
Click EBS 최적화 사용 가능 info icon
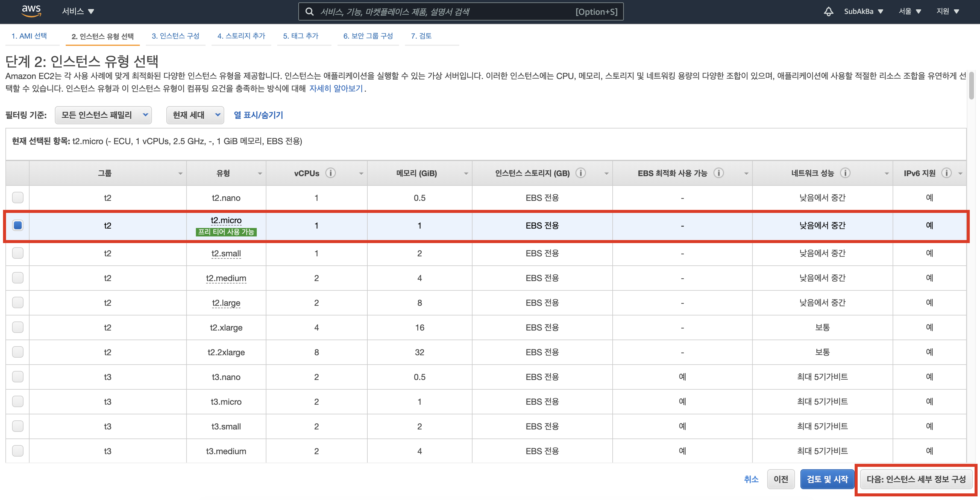[x=718, y=173]
